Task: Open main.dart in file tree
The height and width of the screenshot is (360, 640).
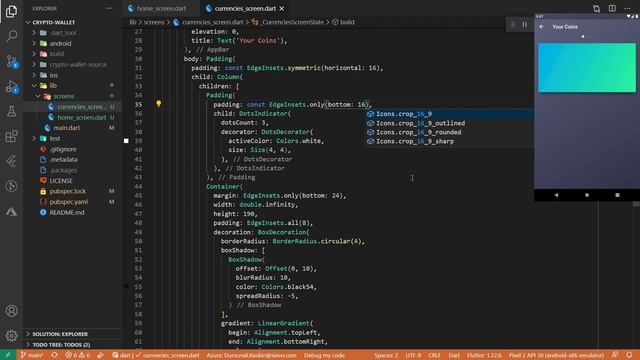Action: tap(67, 128)
